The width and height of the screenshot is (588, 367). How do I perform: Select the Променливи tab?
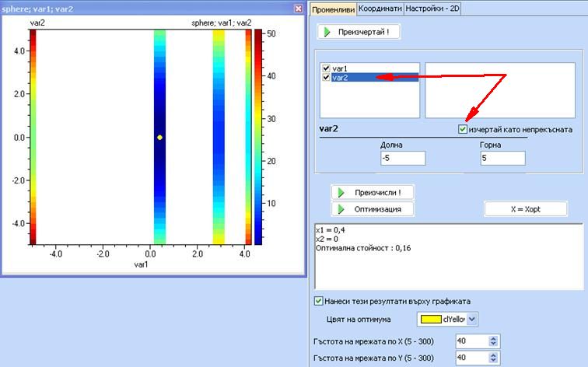(x=333, y=9)
